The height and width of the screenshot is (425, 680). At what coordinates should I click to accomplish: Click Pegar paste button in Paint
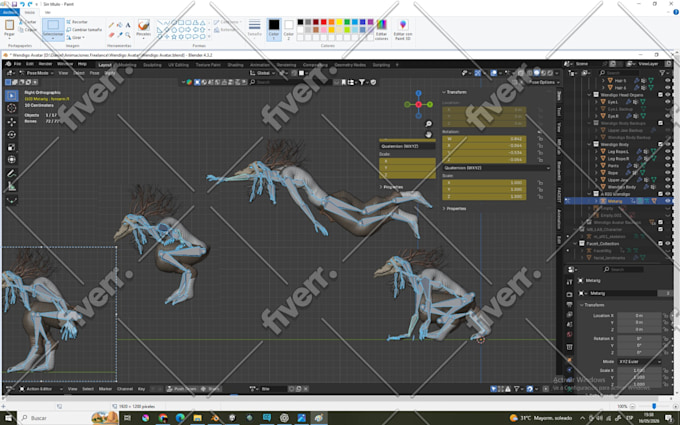click(x=9, y=29)
